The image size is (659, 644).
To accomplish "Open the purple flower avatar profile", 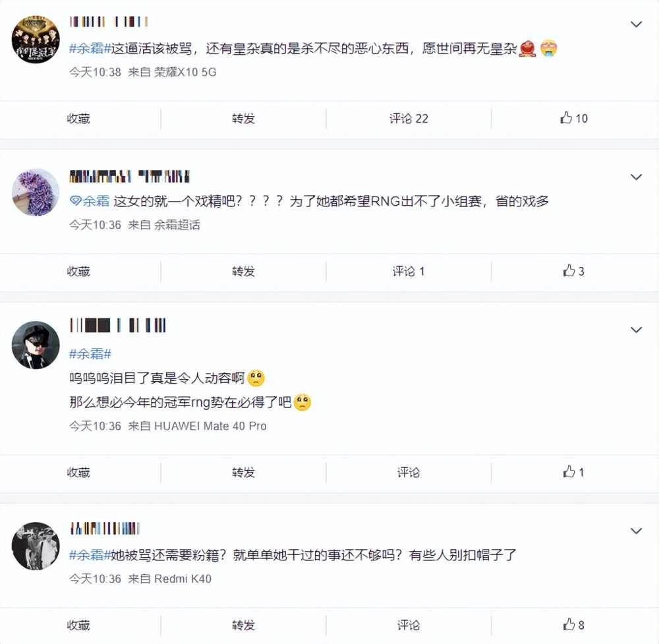I will pos(36,192).
